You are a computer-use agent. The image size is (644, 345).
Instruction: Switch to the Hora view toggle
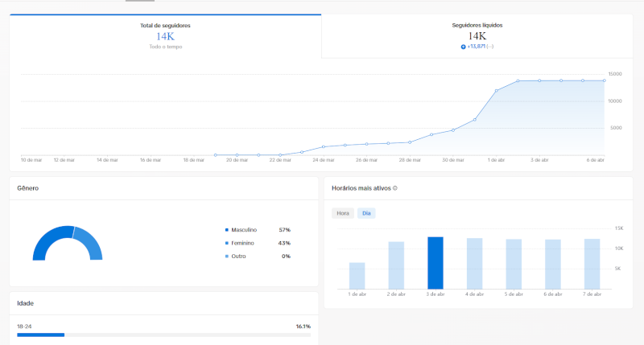(343, 213)
